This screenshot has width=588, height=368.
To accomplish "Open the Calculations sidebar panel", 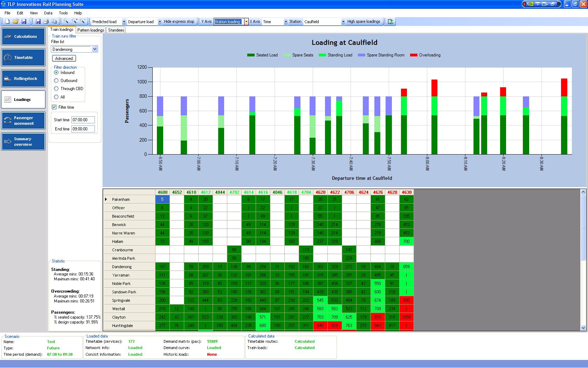I will tap(23, 36).
